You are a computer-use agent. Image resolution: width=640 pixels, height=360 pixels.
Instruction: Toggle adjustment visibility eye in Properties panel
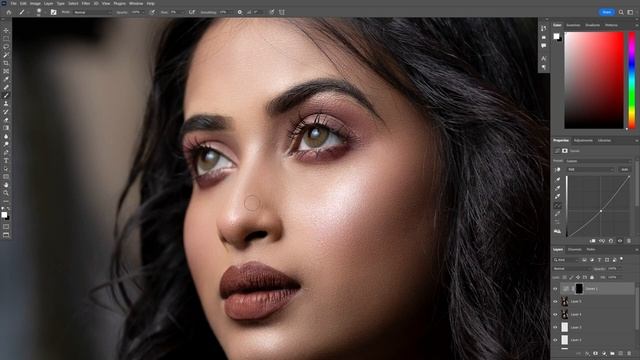pos(620,241)
